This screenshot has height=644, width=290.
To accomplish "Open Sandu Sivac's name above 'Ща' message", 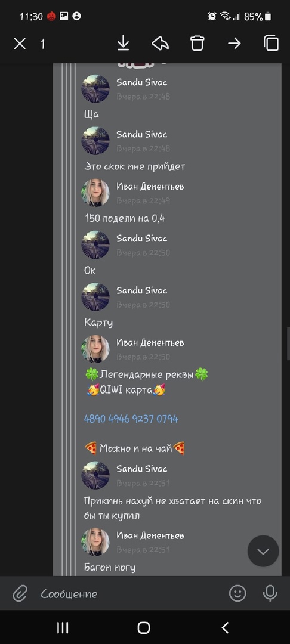I will pos(141,82).
